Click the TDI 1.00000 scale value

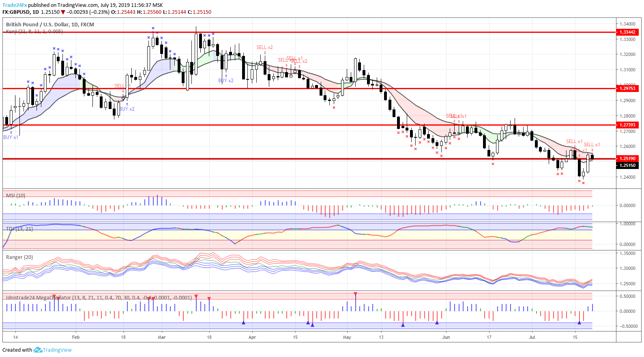627,224
